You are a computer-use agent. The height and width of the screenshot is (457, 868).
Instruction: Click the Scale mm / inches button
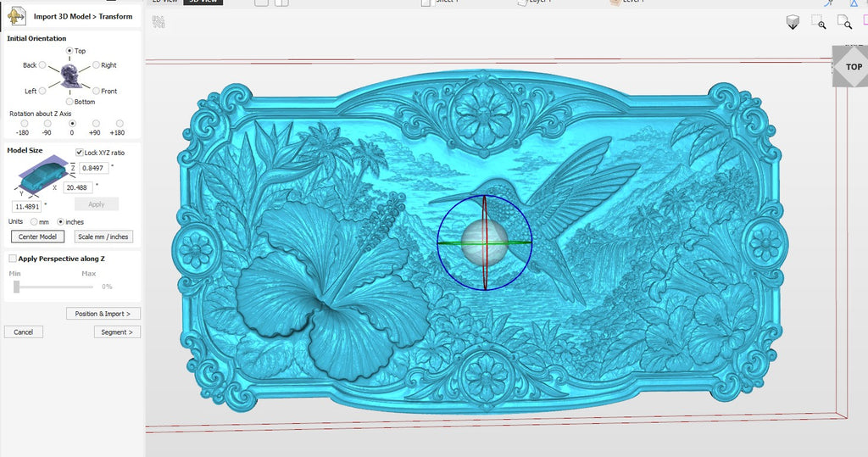tap(103, 237)
